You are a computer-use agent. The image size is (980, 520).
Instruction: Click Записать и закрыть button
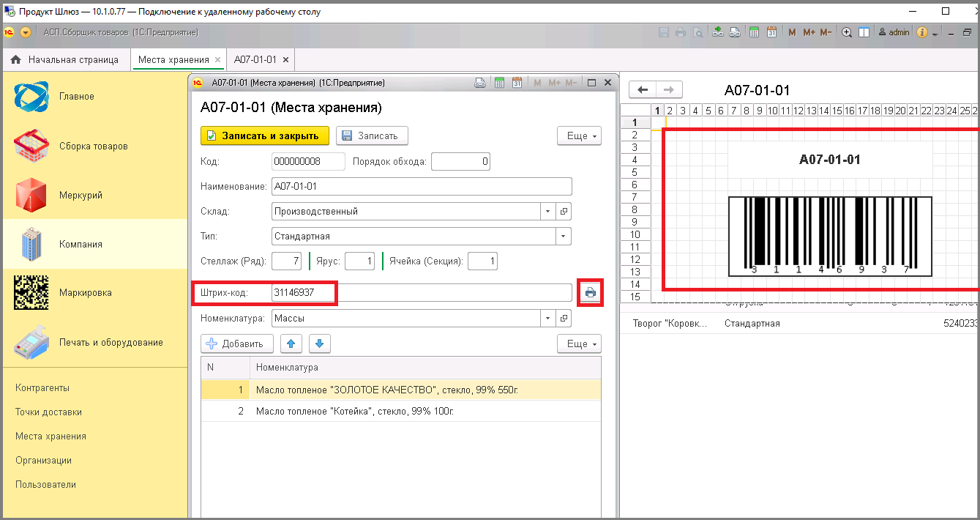coord(265,135)
